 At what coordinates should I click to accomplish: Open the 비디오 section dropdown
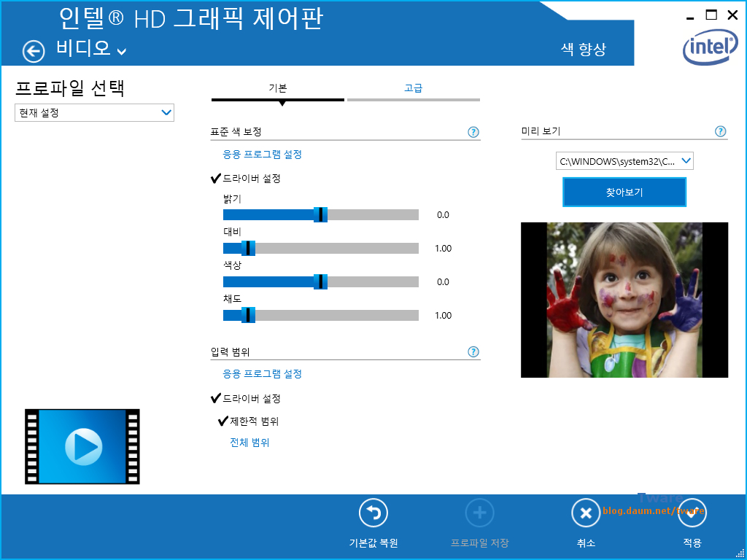click(x=91, y=49)
